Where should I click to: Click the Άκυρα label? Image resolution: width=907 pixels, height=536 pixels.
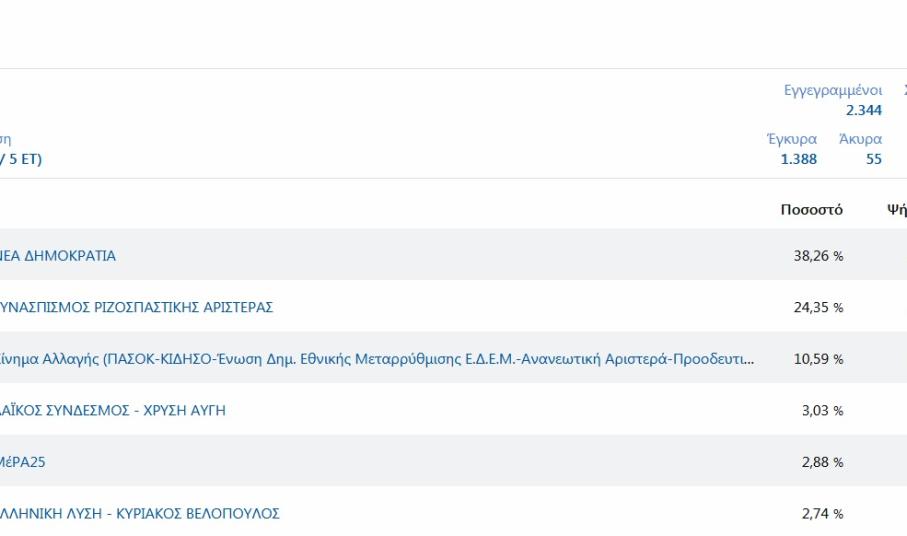[x=860, y=140]
